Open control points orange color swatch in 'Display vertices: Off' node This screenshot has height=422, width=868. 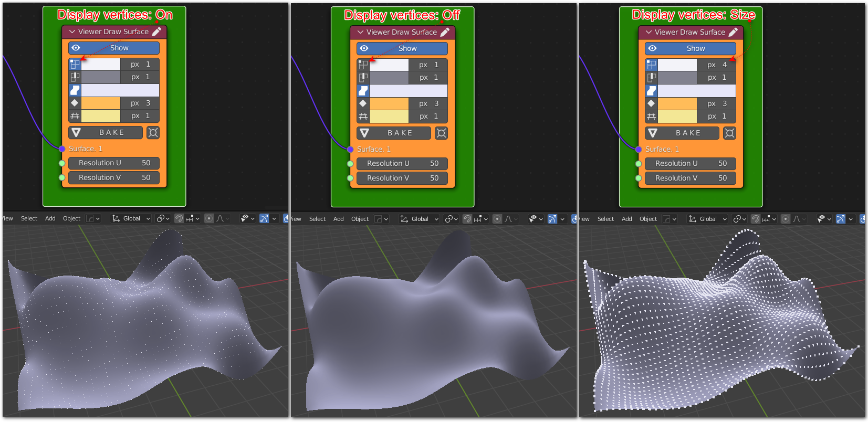coord(389,103)
